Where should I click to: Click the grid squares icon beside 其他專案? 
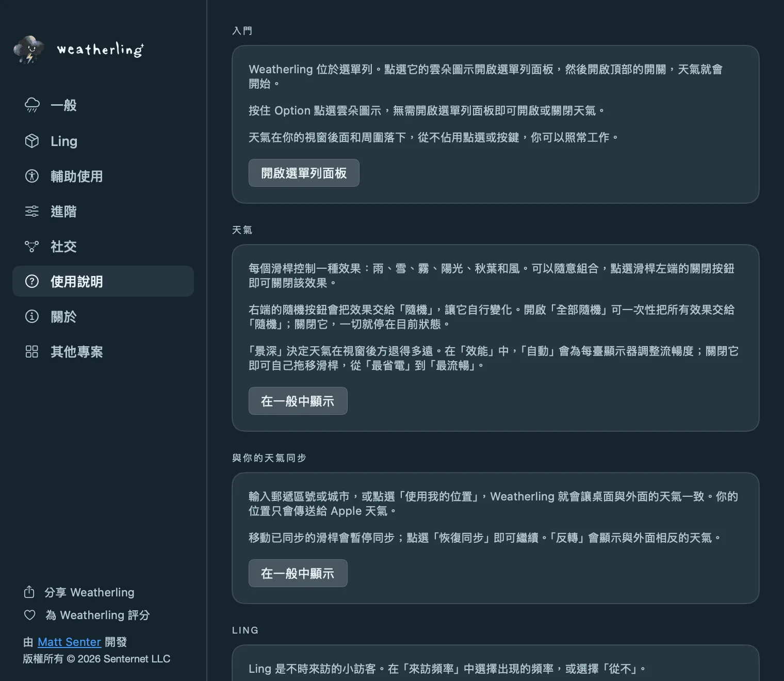point(32,351)
